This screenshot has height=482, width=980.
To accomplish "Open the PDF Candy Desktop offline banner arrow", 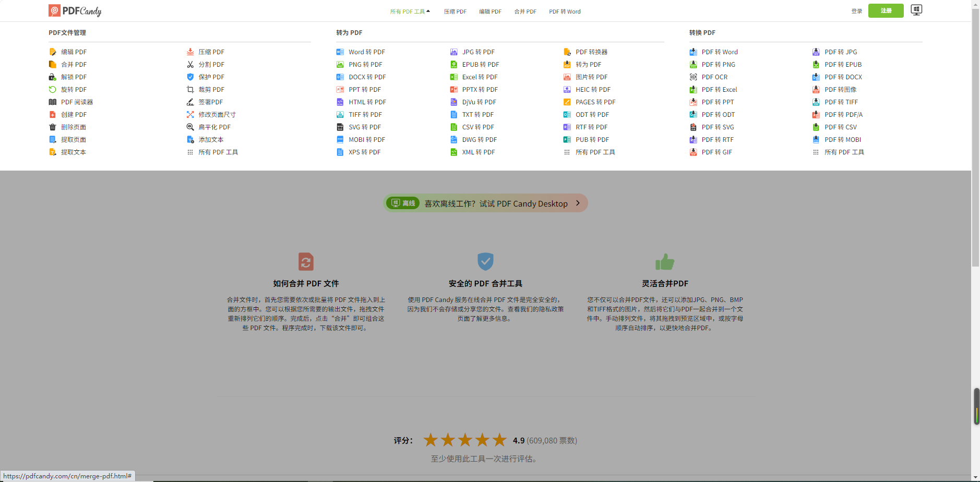I will pos(578,203).
